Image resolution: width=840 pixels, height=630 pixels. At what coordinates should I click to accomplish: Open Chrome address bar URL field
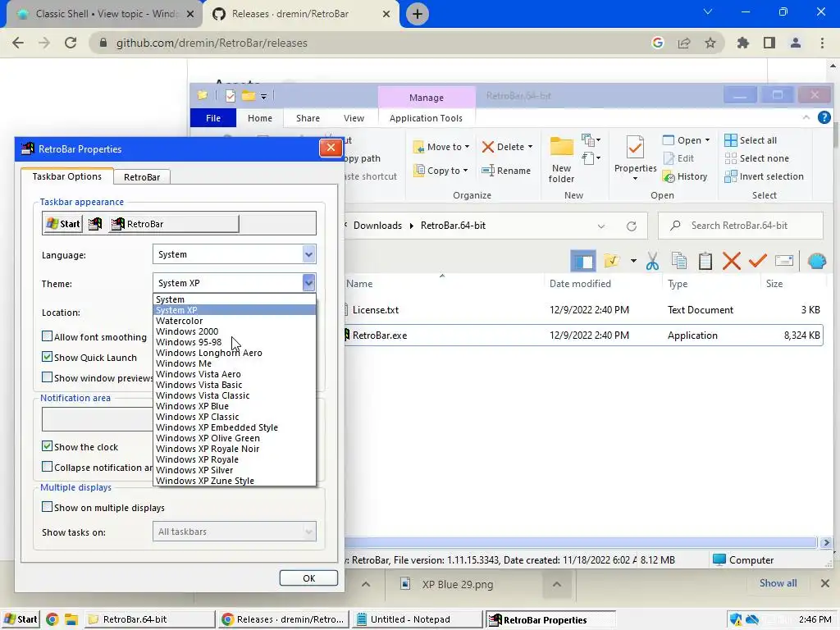coord(370,43)
